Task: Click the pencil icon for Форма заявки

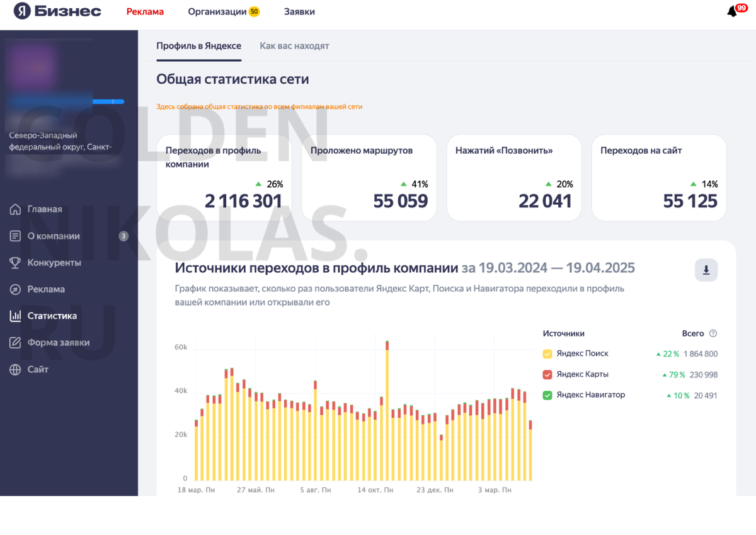Action: click(x=15, y=343)
